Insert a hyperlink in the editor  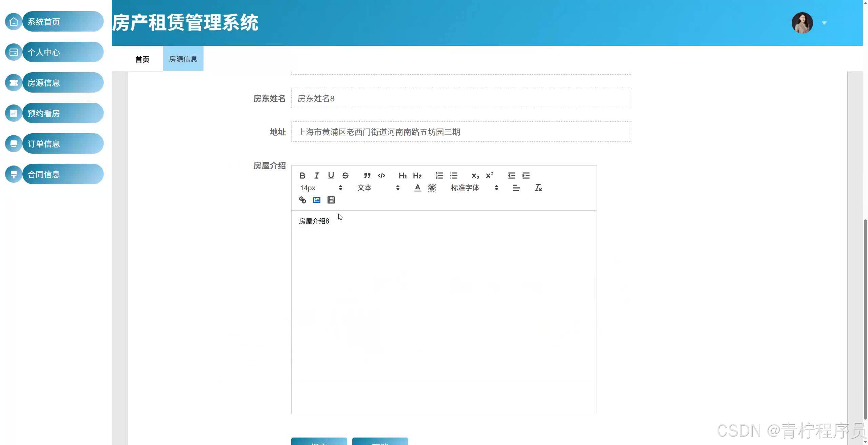pyautogui.click(x=302, y=200)
